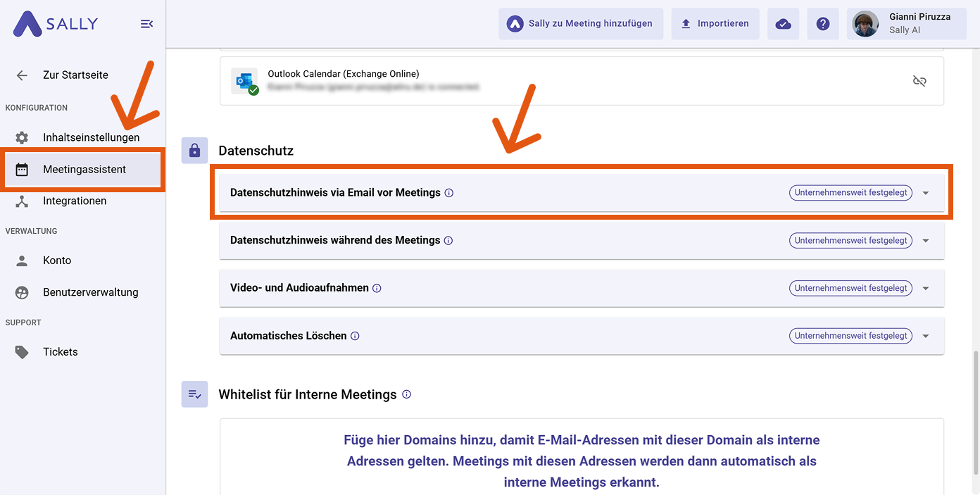Click the cloud status icon
This screenshot has height=495, width=980.
click(783, 24)
